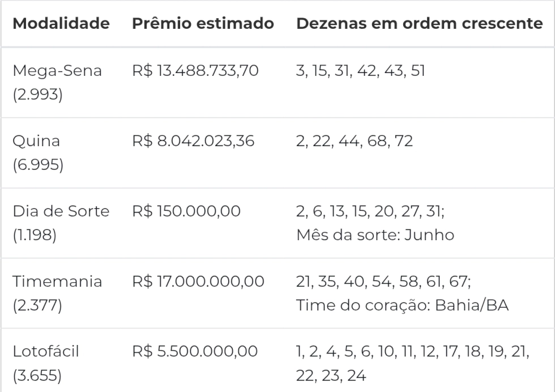Select the Dezenas em ordem crescente header
Screen dimensions: 555x392
coord(420,23)
